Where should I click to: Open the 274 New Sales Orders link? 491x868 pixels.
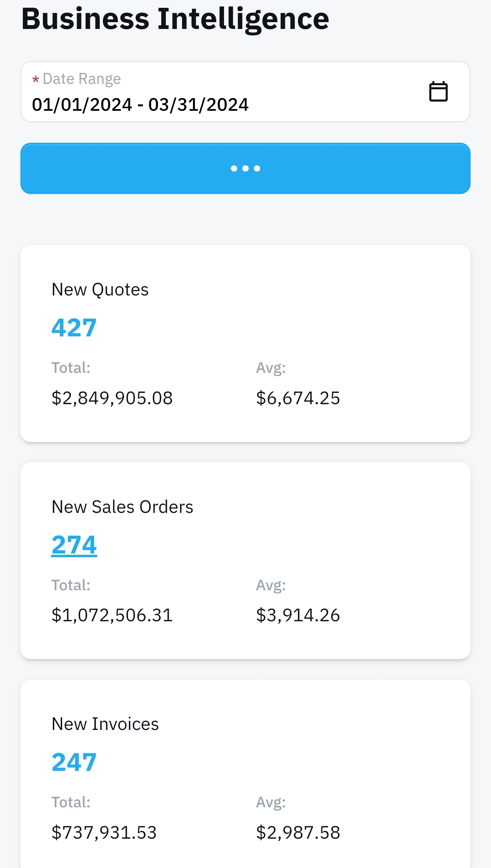click(x=74, y=545)
